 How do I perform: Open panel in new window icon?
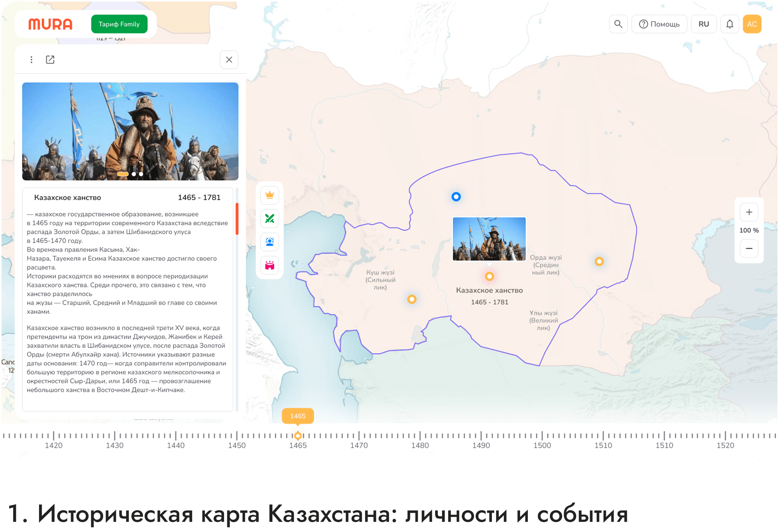pos(50,59)
